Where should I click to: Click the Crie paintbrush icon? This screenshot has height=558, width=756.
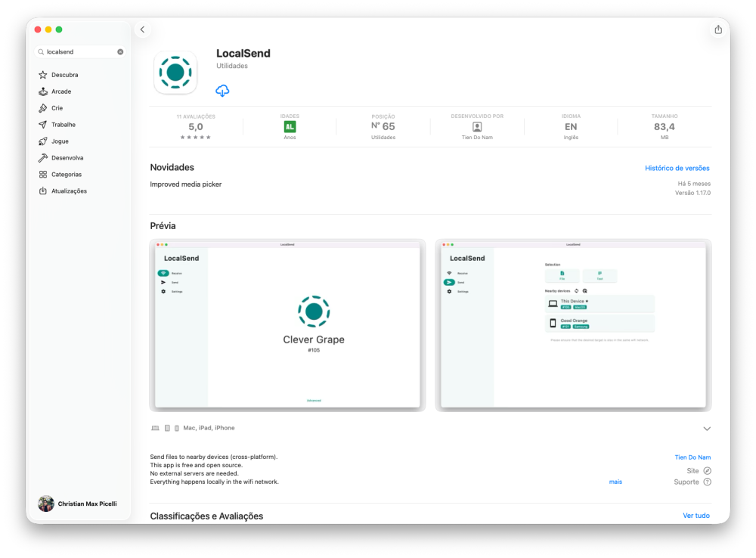coord(43,108)
